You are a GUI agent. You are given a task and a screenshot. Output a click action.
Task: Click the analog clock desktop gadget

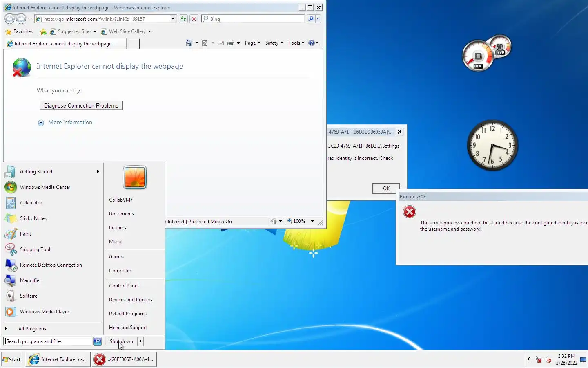click(x=492, y=145)
